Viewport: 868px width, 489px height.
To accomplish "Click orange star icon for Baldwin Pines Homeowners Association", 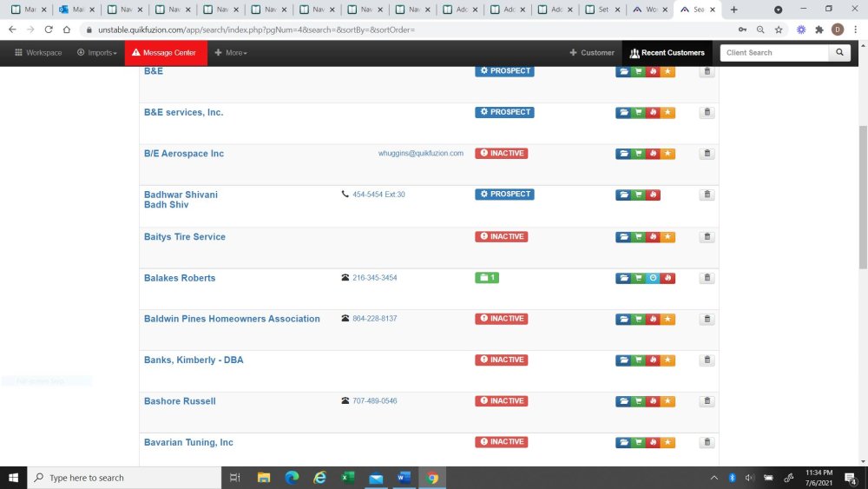I will 667,319.
